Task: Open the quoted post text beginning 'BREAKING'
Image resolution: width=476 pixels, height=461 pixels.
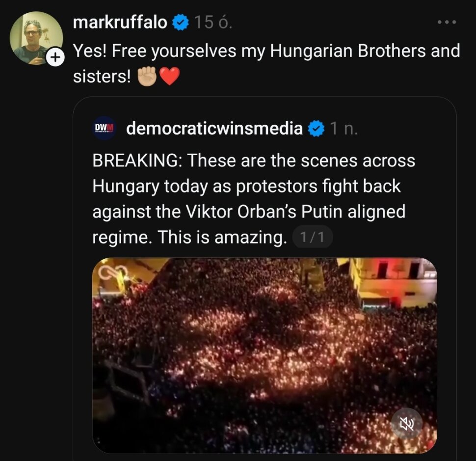Action: pyautogui.click(x=253, y=199)
